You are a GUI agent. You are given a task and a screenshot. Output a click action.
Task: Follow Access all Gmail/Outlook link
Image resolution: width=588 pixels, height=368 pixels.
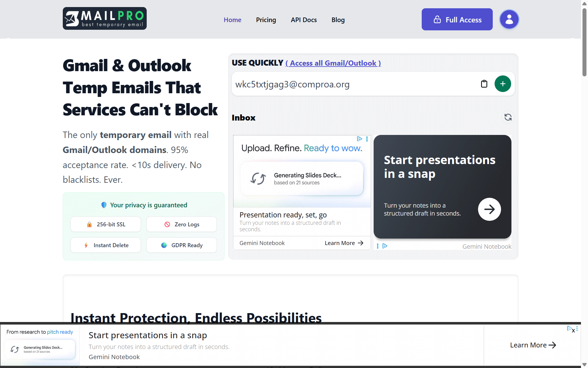333,63
